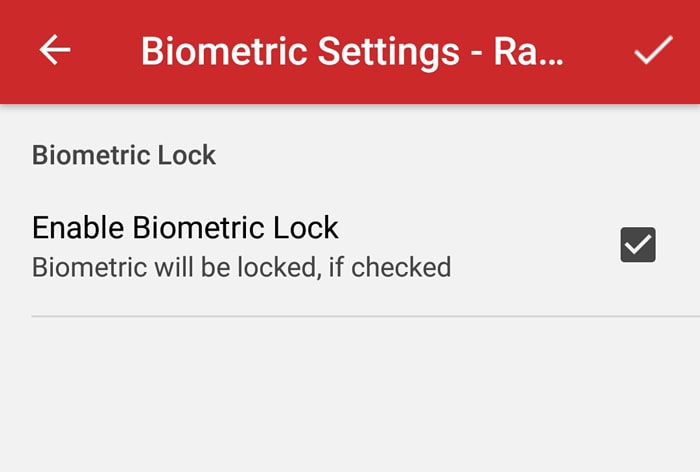This screenshot has width=700, height=472.
Task: Return to previous screen via header arrow
Action: click(x=55, y=51)
